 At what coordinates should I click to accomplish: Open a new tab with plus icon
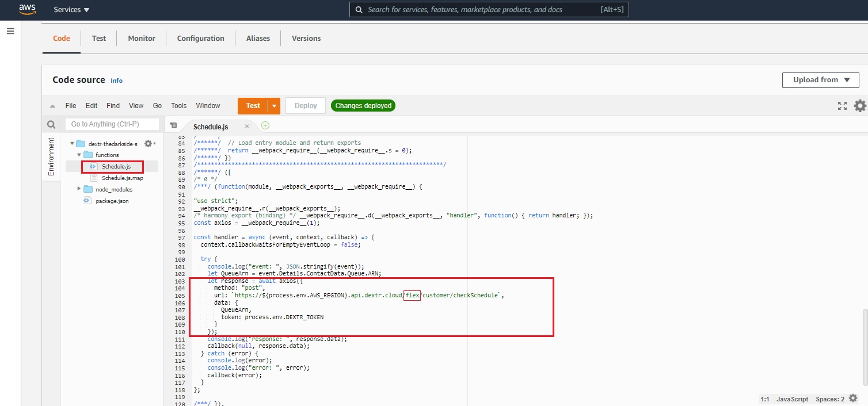coord(265,125)
